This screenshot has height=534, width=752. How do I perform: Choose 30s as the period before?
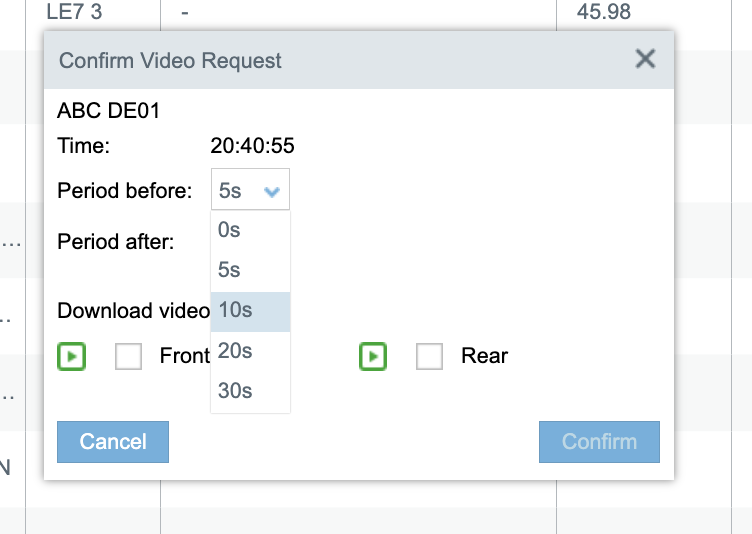[236, 391]
